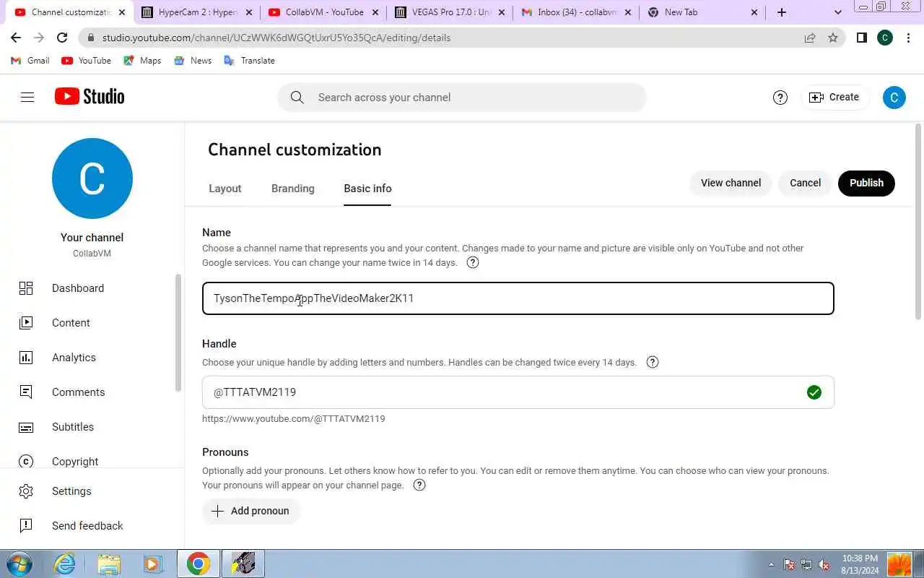Reload the page with refresh icon
The height and width of the screenshot is (578, 924).
tap(62, 38)
